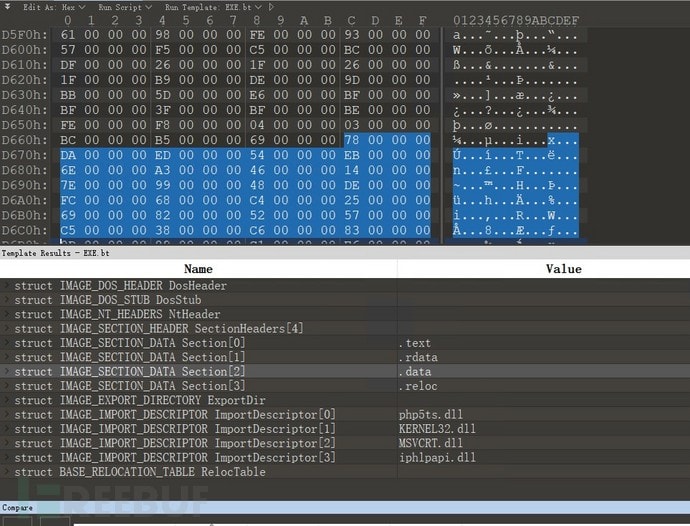
Task: Click address label D600h
Action: click(24, 50)
